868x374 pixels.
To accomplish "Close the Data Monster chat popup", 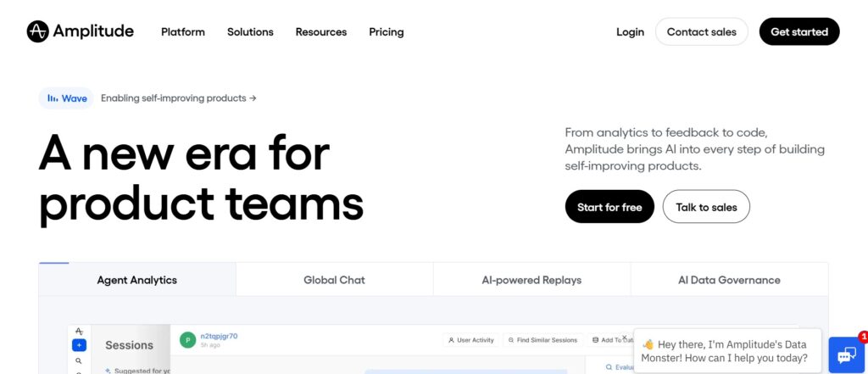I will pyautogui.click(x=625, y=337).
